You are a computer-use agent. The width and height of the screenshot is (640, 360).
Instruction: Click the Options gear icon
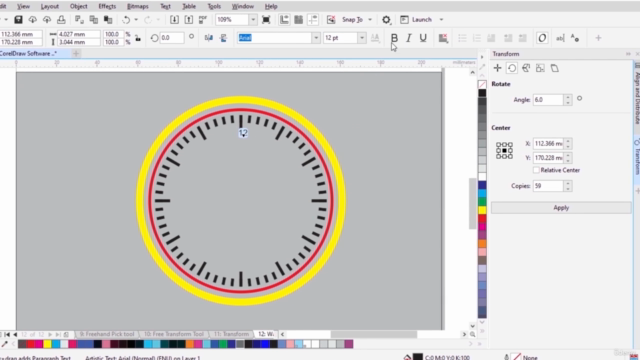(x=386, y=20)
